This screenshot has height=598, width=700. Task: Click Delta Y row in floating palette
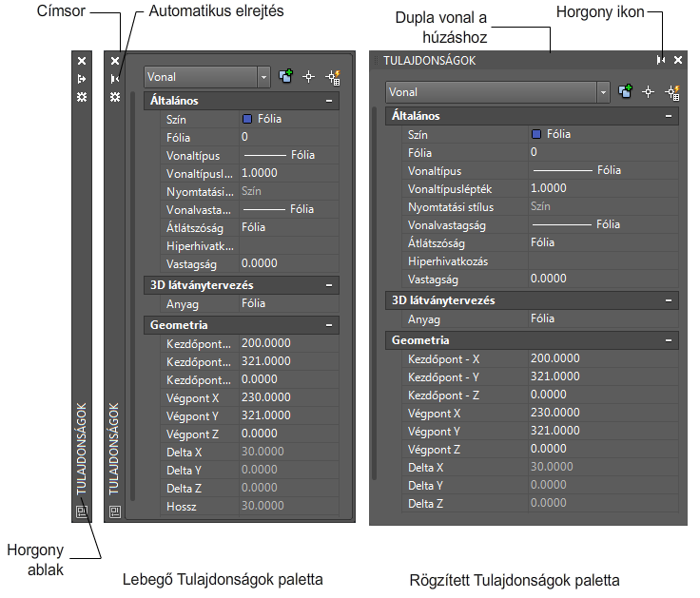(x=249, y=470)
